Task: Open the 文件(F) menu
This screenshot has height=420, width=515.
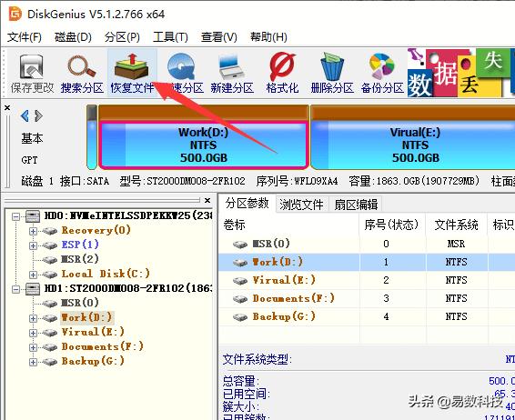Action: (x=25, y=36)
